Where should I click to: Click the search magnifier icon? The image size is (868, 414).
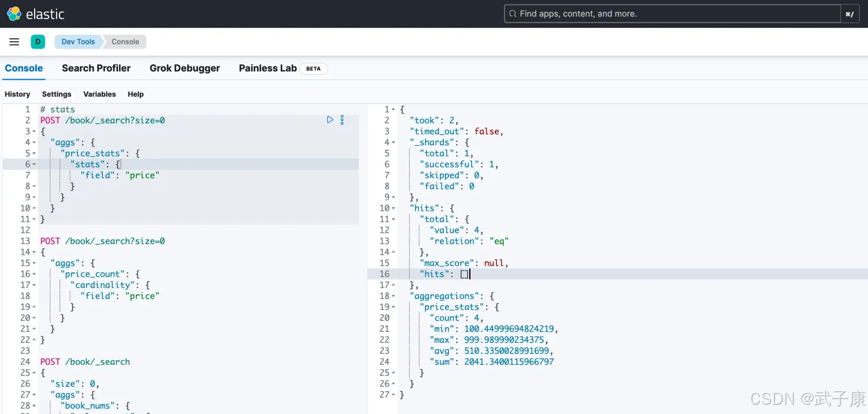512,14
